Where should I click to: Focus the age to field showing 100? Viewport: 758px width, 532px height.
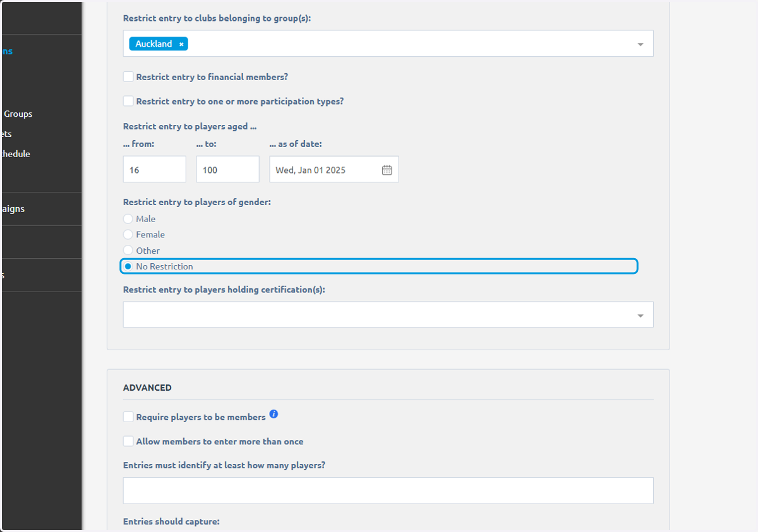coord(228,170)
